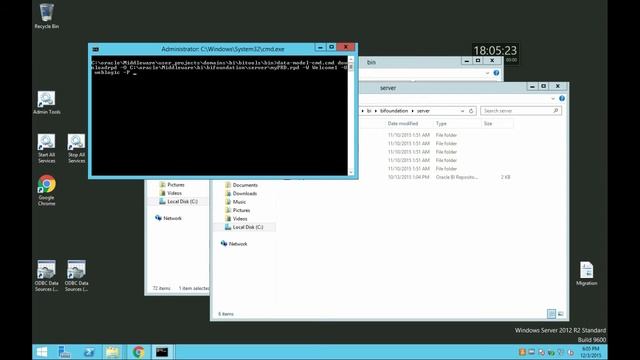This screenshot has width=640, height=360.
Task: Select Videos in server window sidebar
Action: 240,219
